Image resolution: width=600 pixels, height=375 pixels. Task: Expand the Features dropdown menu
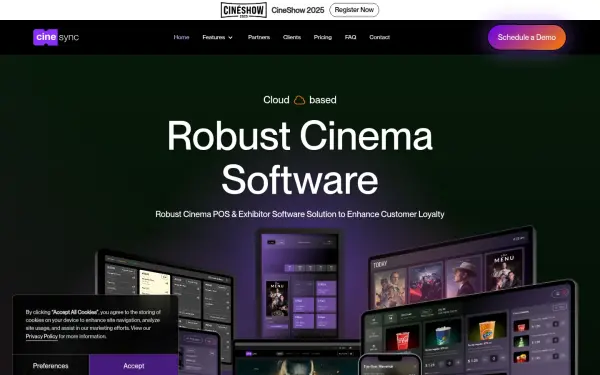coord(217,37)
